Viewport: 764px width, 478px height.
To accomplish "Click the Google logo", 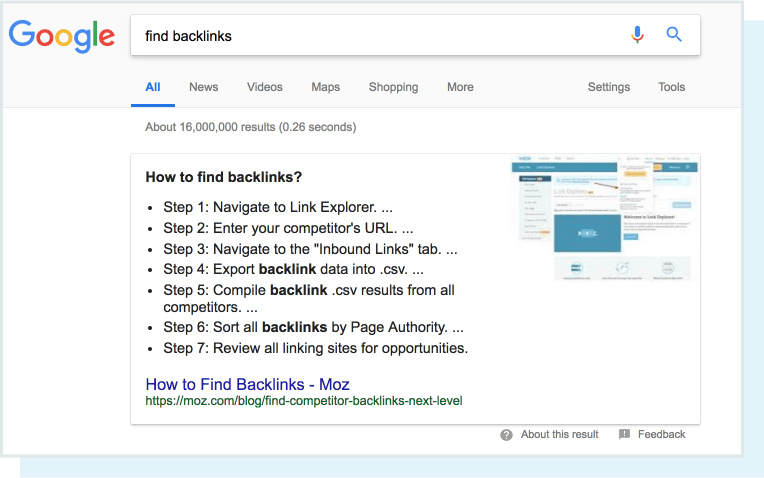I will pos(61,36).
